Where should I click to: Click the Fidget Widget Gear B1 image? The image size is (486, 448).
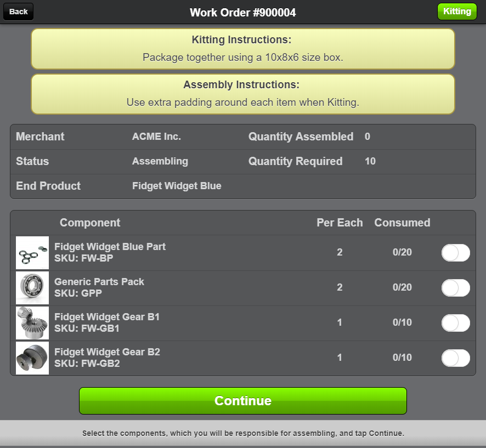click(32, 323)
